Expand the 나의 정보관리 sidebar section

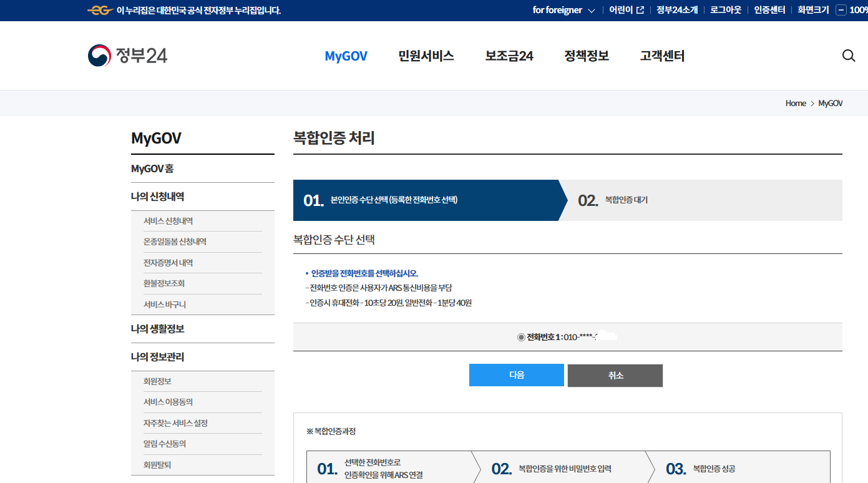(157, 356)
